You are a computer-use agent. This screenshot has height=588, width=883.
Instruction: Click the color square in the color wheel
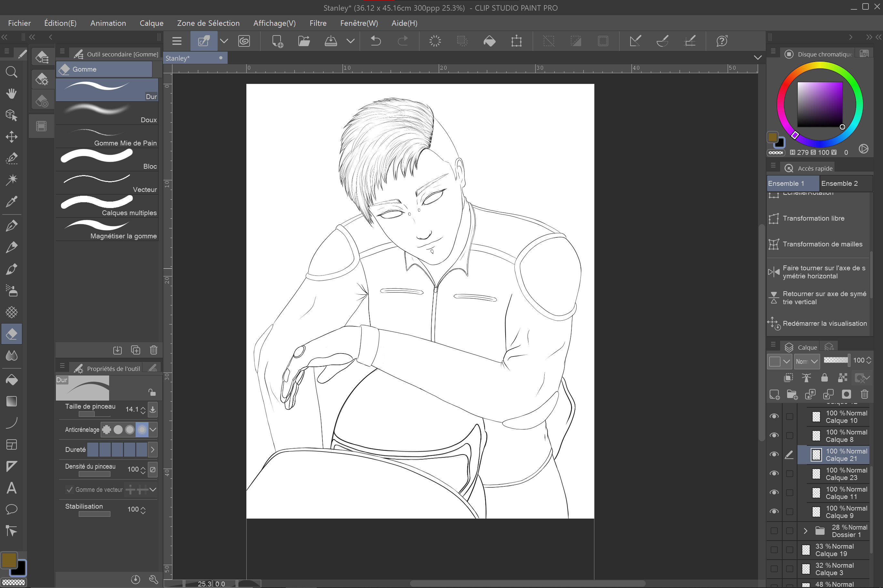[x=820, y=105]
